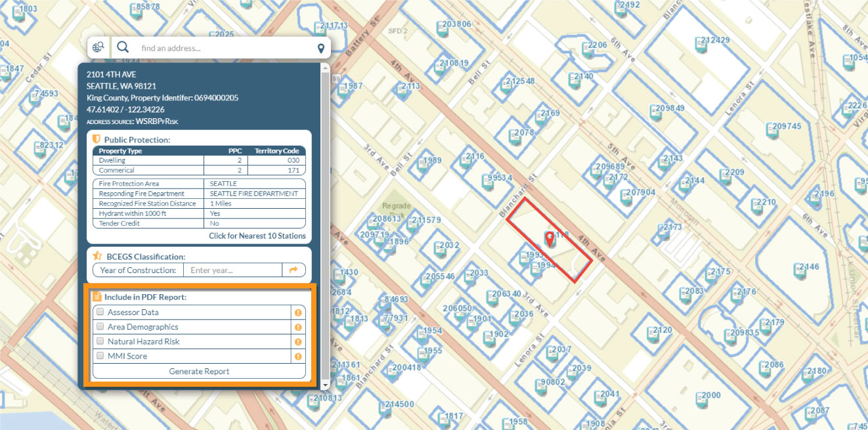This screenshot has height=430, width=868.
Task: Click the 2101 4TH AVE address line
Action: point(111,74)
